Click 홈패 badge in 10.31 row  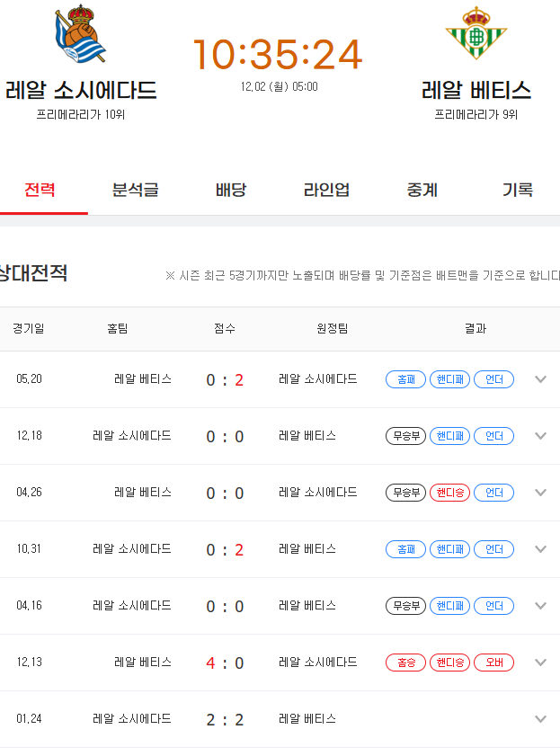[405, 549]
